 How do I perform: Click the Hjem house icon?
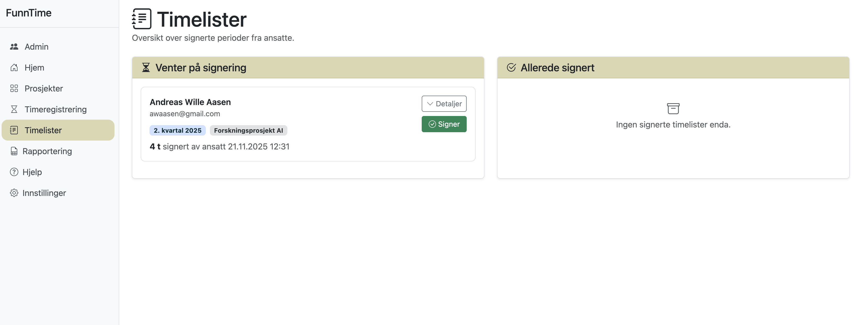[14, 67]
